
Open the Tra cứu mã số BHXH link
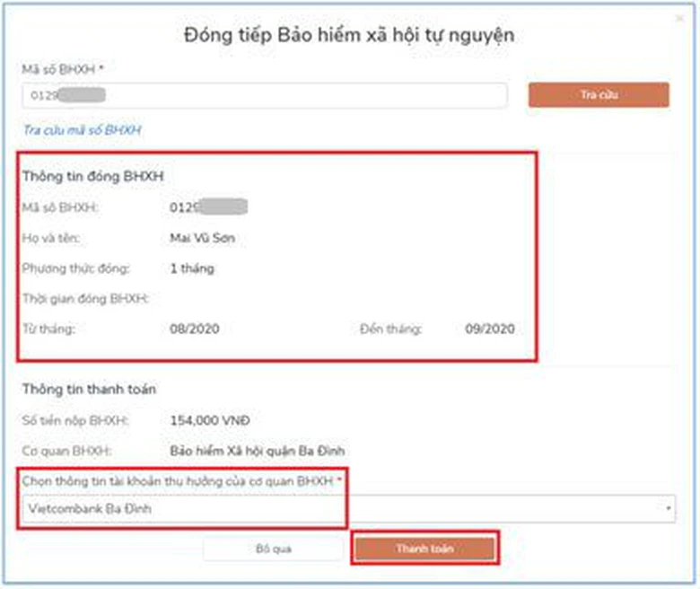82,130
